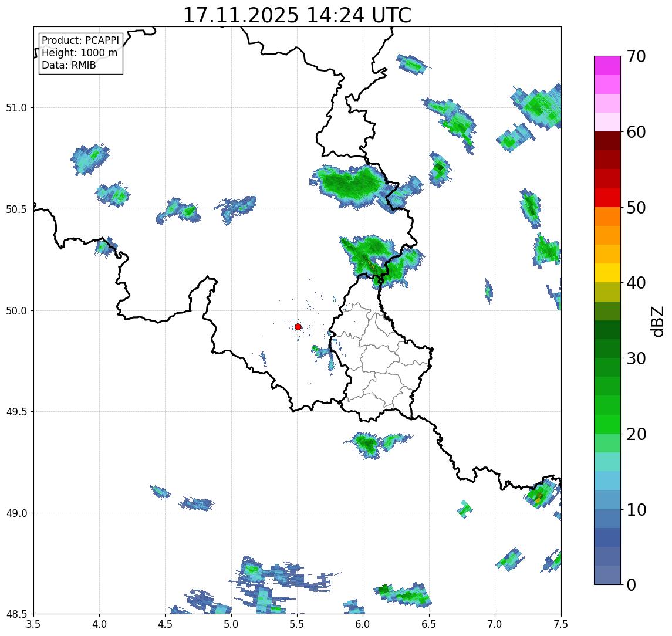672x636 pixels.
Task: Click the latitude axis label 49.5
Action: coord(16,412)
